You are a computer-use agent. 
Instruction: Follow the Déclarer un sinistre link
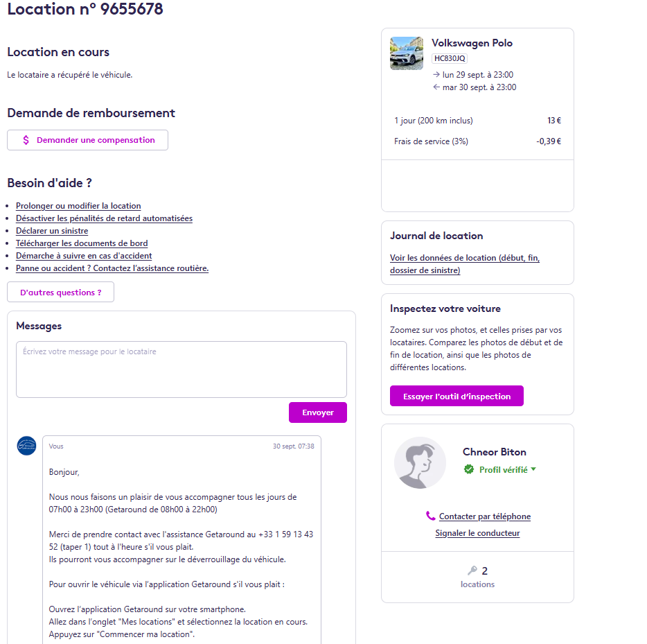coord(52,231)
